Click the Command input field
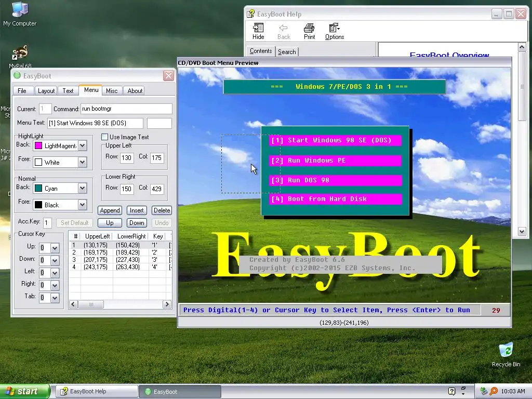 pos(126,109)
